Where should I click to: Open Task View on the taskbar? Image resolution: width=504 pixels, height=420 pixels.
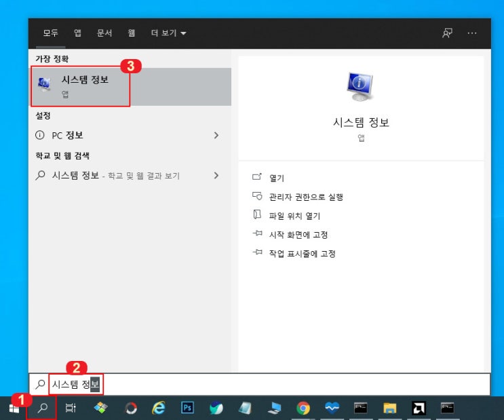(x=71, y=408)
